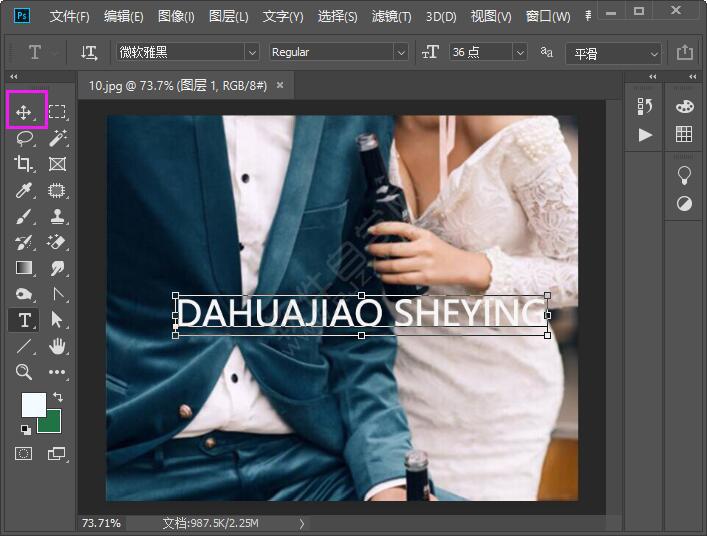The height and width of the screenshot is (536, 707).
Task: Select the Line tool
Action: coord(23,346)
